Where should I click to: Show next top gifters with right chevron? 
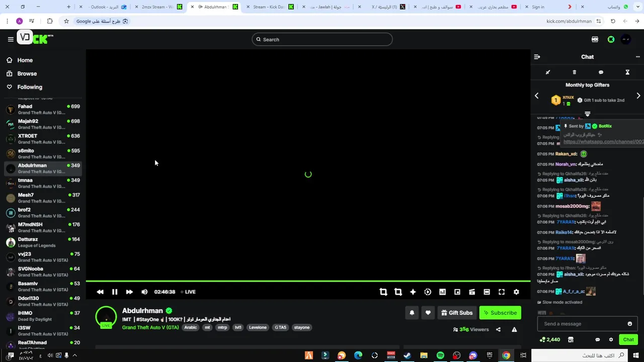[638, 96]
